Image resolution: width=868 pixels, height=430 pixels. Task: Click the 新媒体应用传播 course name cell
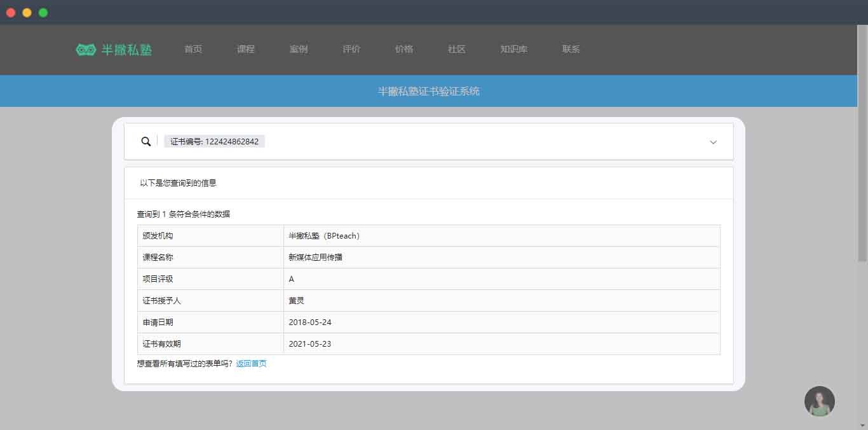point(315,258)
